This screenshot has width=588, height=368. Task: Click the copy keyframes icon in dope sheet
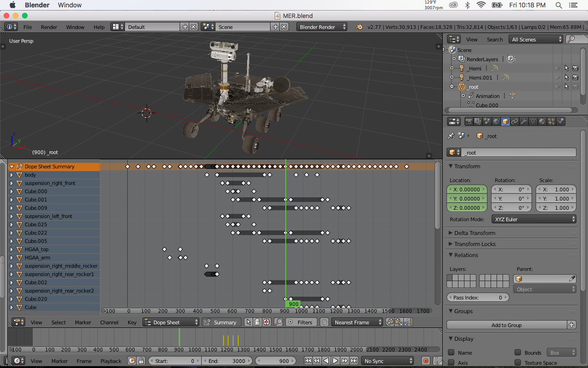pyautogui.click(x=390, y=322)
